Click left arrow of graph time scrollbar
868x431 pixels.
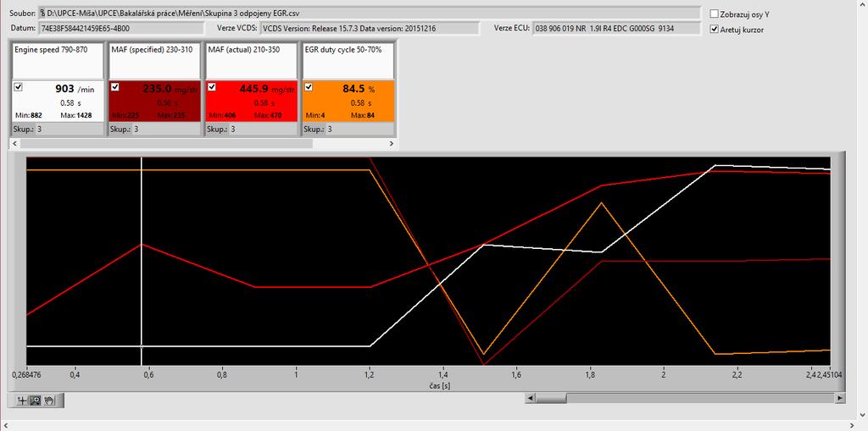coord(530,398)
